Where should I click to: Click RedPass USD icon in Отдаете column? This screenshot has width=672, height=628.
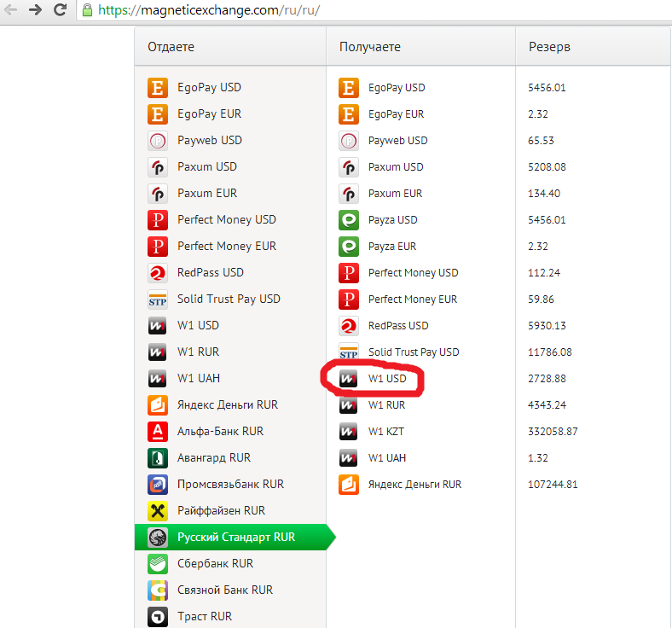158,273
